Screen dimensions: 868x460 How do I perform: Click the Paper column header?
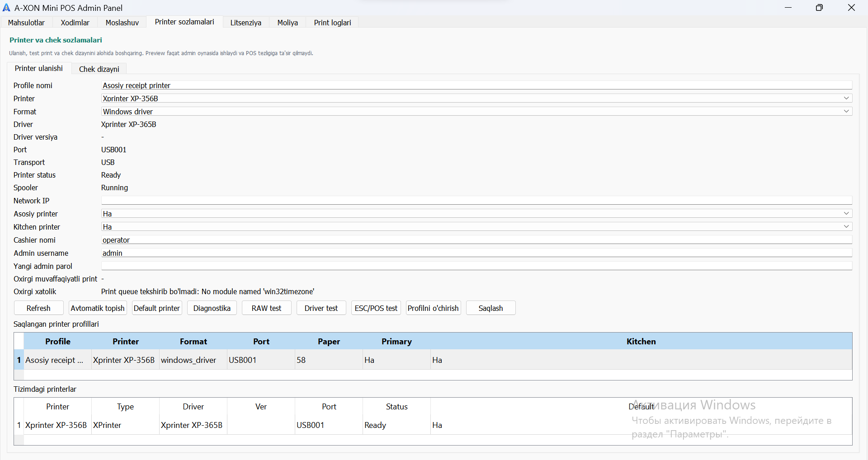[329, 342]
